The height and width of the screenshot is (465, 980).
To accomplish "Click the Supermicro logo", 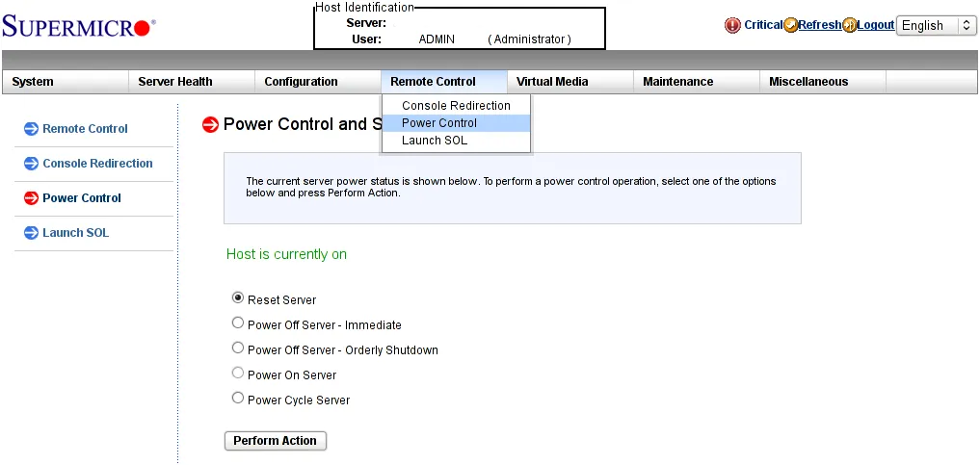I will (x=79, y=26).
